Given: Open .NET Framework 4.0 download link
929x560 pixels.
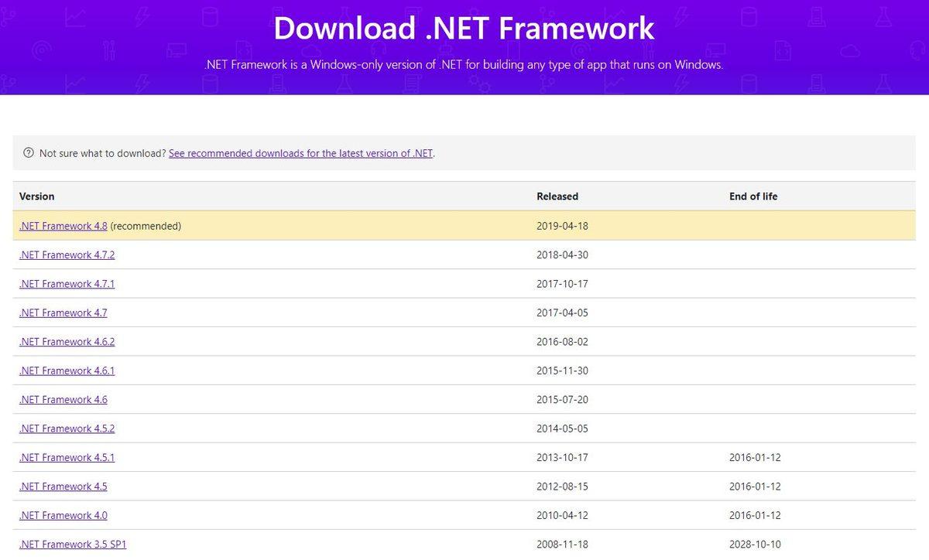Looking at the screenshot, I should (63, 515).
